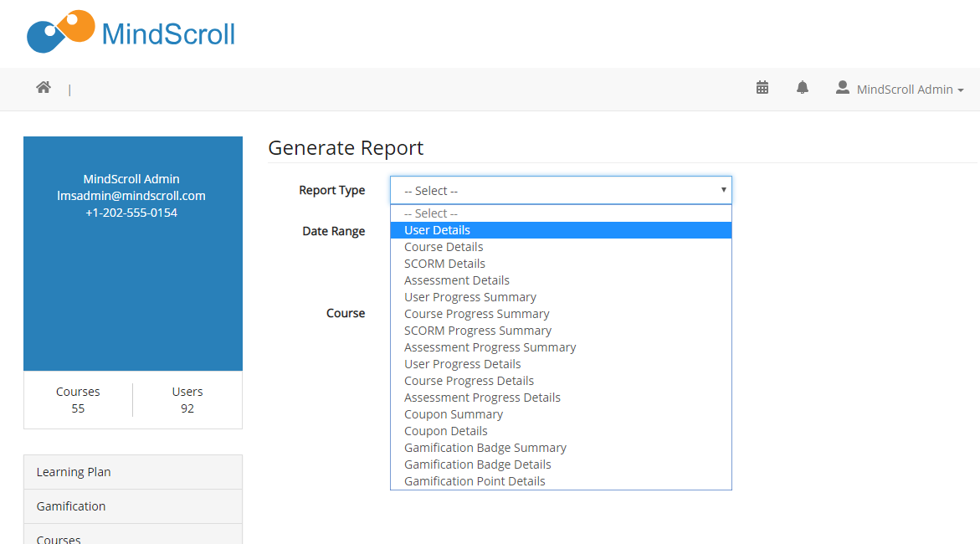
Task: Pick 'Course Progress Summary' option
Action: click(x=561, y=314)
